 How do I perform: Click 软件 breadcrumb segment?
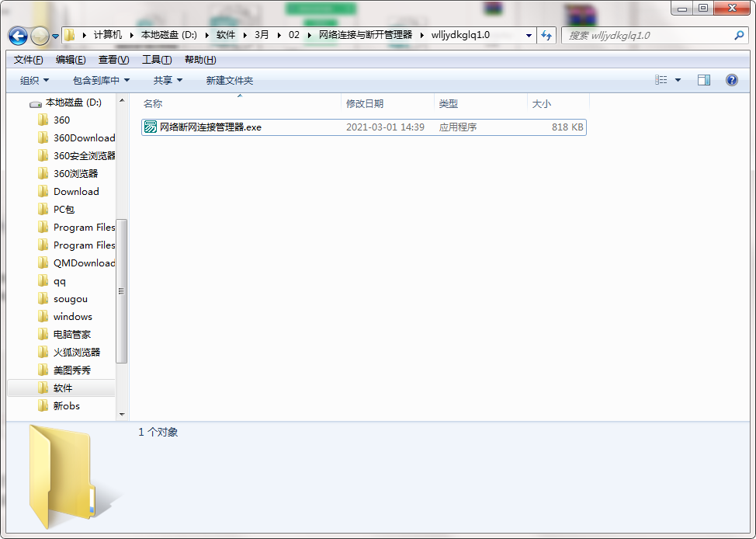(226, 35)
